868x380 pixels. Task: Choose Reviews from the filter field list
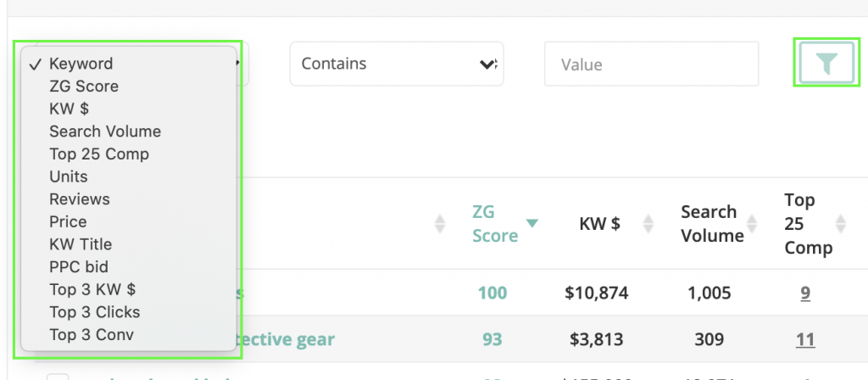point(80,199)
